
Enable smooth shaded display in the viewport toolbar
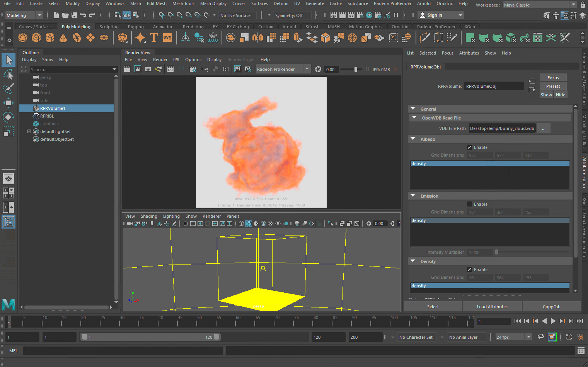[x=248, y=223]
